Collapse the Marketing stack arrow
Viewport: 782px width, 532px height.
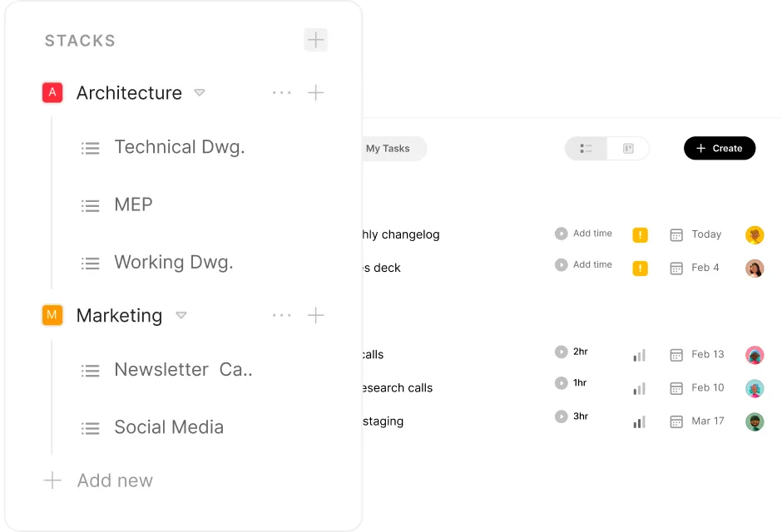pyautogui.click(x=181, y=315)
